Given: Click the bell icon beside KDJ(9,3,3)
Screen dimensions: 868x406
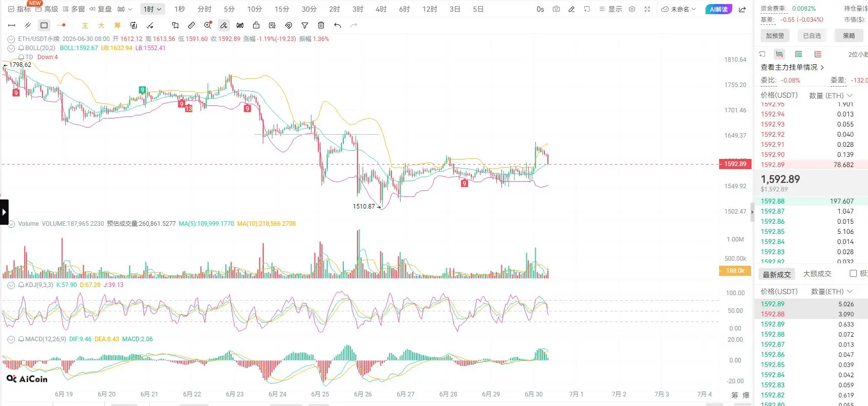Looking at the screenshot, I should click(x=21, y=285).
